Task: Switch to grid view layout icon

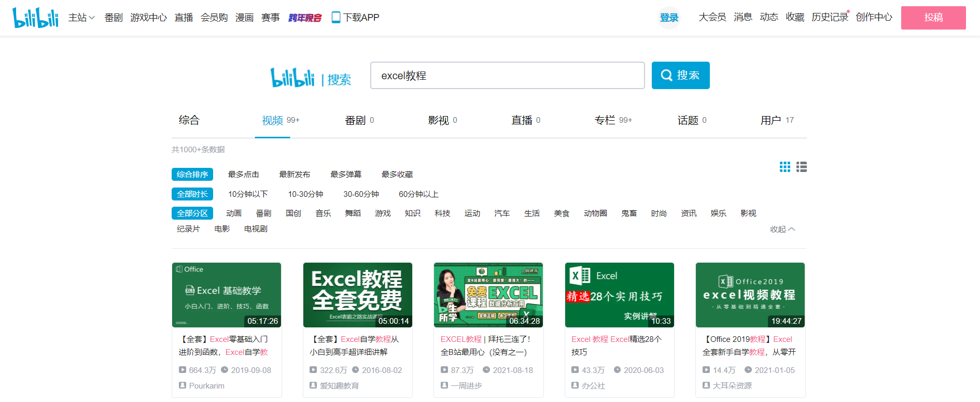Action: [x=785, y=167]
